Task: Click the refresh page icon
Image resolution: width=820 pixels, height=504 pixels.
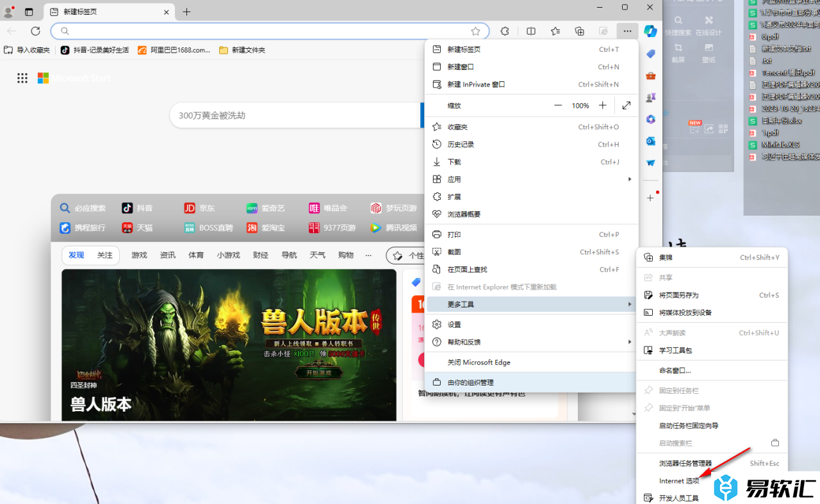Action: (x=36, y=31)
